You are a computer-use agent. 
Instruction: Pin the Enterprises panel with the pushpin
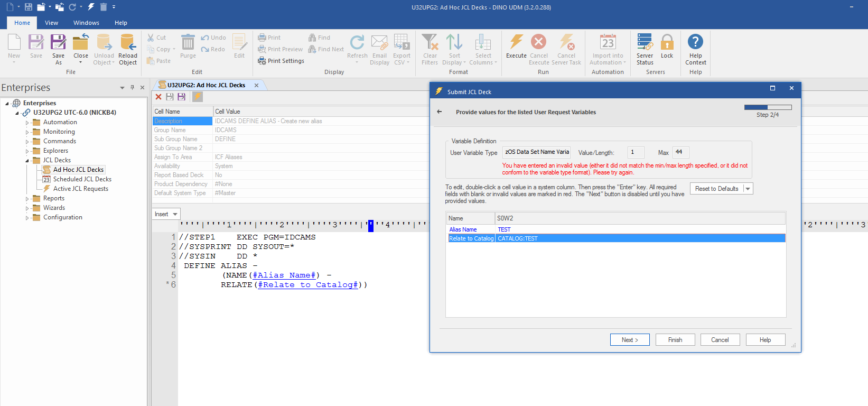point(132,88)
